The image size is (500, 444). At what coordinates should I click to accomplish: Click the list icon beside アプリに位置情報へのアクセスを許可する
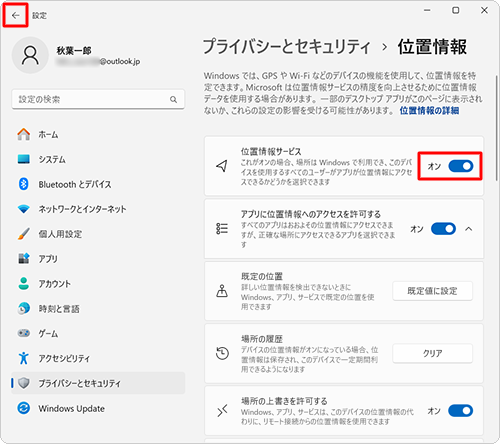(x=222, y=229)
